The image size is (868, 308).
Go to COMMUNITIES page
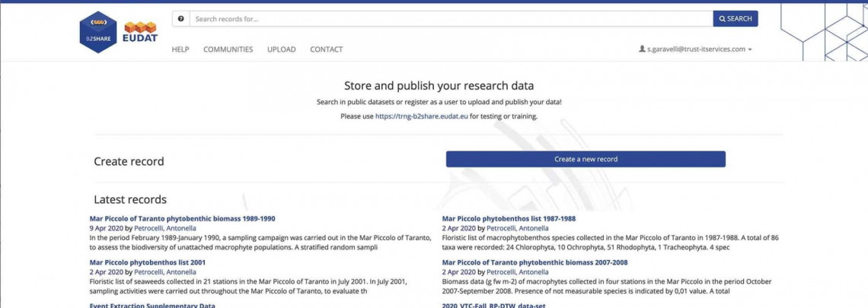[228, 49]
